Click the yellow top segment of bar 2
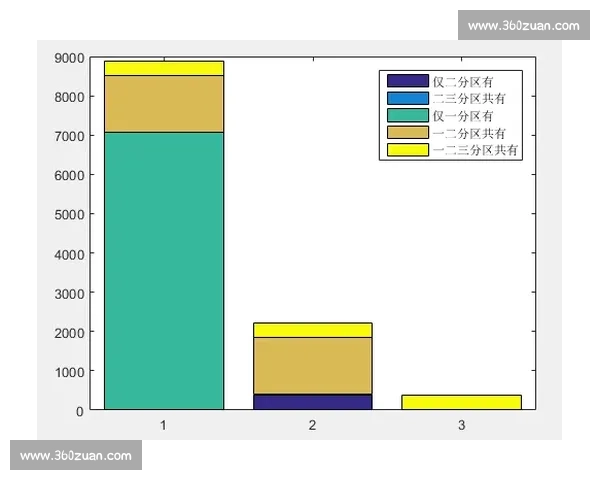600x480 pixels. (x=312, y=330)
